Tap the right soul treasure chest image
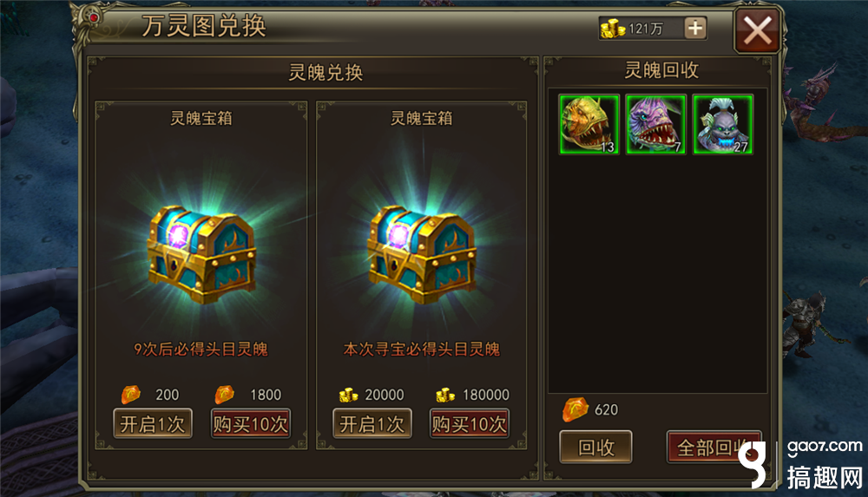The height and width of the screenshot is (497, 868). pos(422,254)
